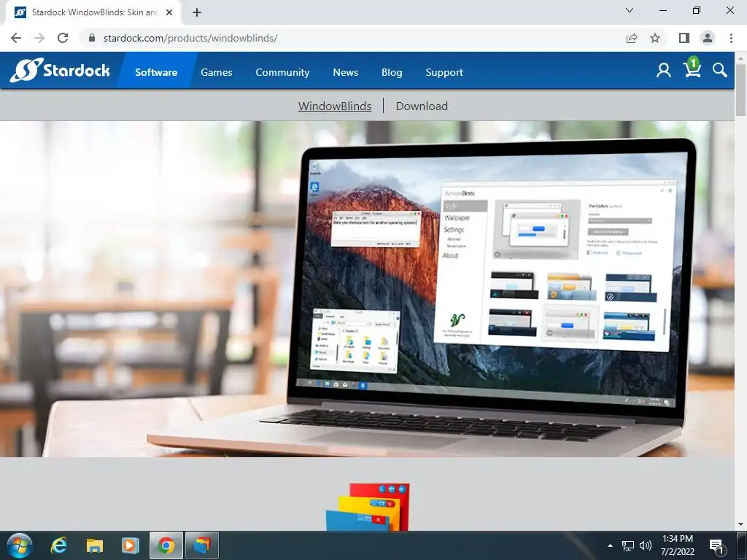
Task: Select the Stardock WindowBlinds tab
Action: point(93,12)
